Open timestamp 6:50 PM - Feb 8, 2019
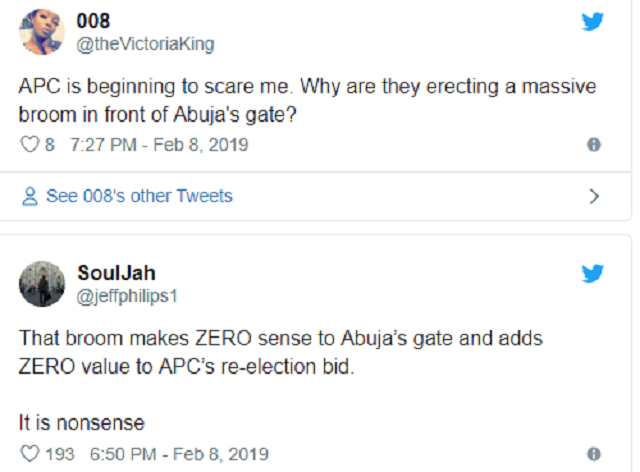640x472 pixels. 179,454
